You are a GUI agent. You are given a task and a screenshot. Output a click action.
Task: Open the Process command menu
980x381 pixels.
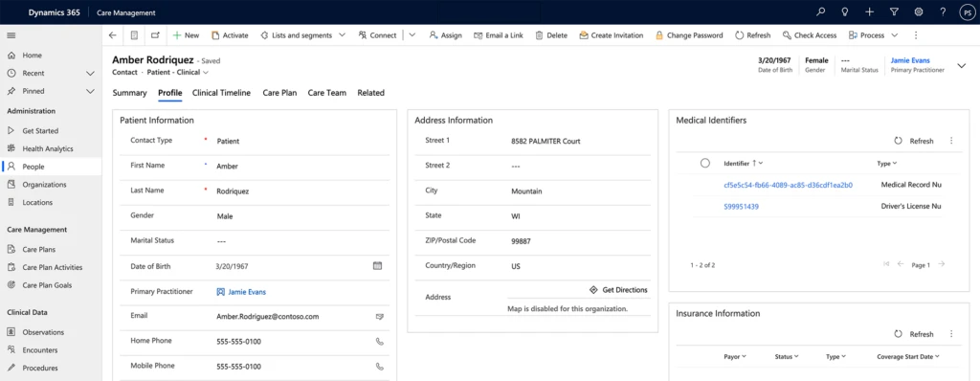873,35
